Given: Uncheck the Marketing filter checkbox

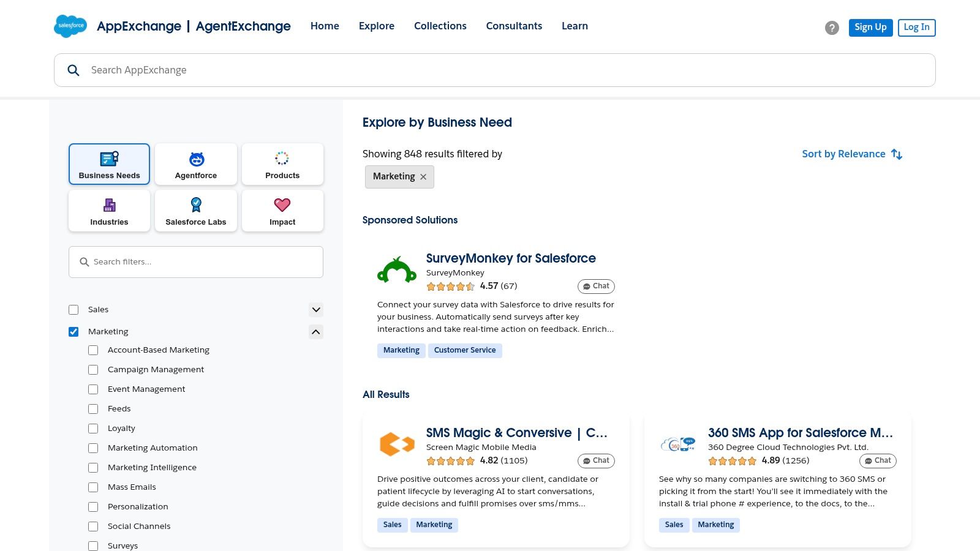Looking at the screenshot, I should (x=73, y=332).
